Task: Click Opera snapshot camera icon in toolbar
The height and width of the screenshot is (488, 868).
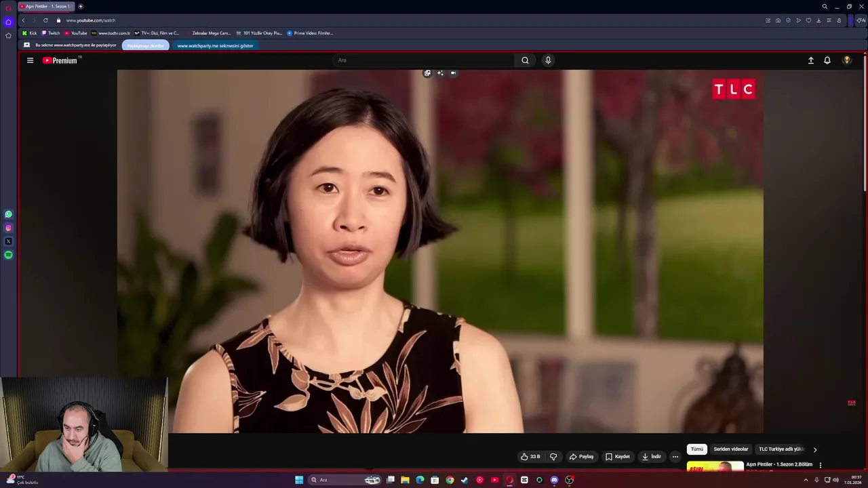Action: 778,20
